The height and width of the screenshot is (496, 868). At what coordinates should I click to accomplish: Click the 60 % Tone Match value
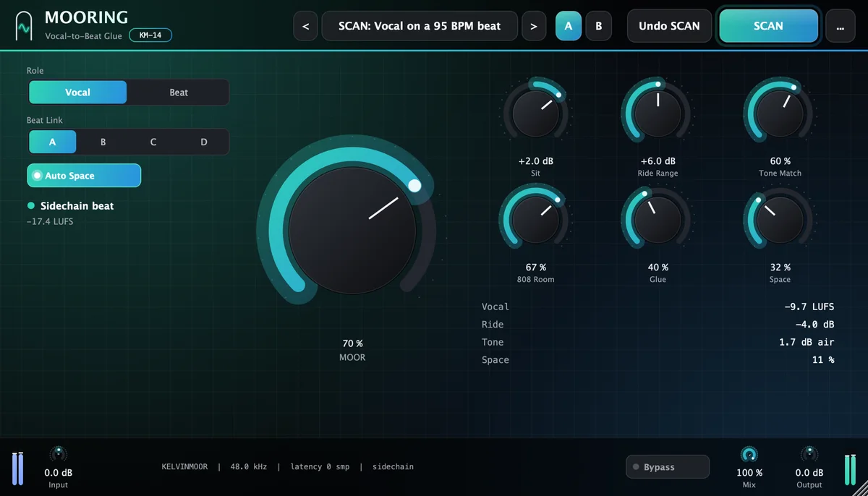pos(780,161)
